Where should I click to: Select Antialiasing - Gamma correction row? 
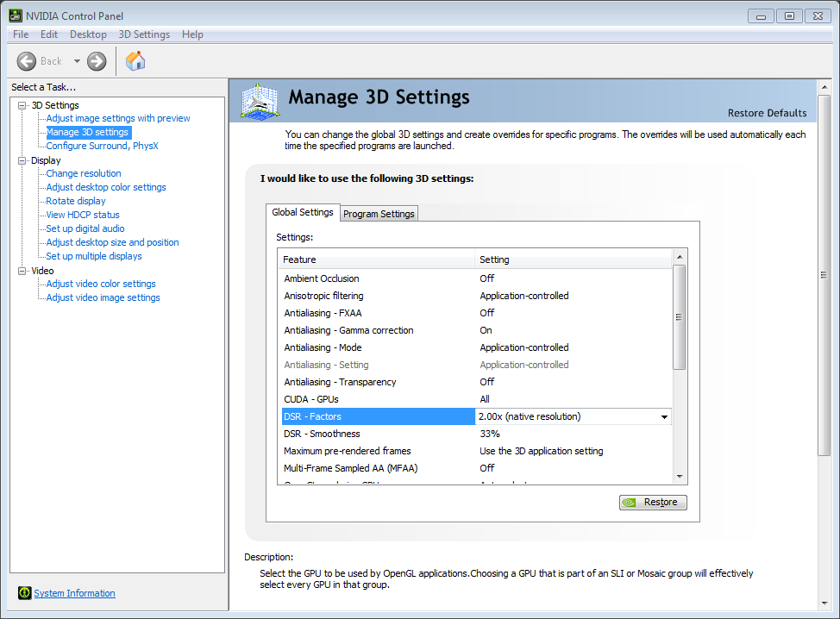[476, 330]
